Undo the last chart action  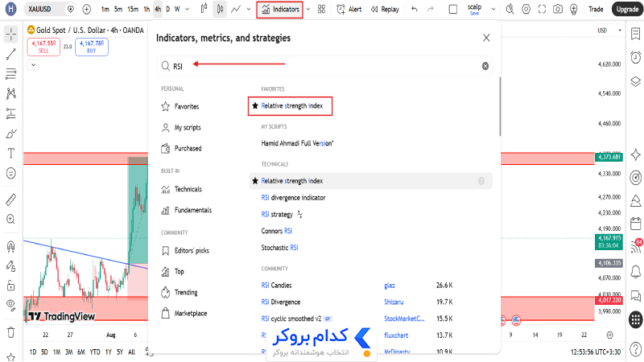click(415, 9)
